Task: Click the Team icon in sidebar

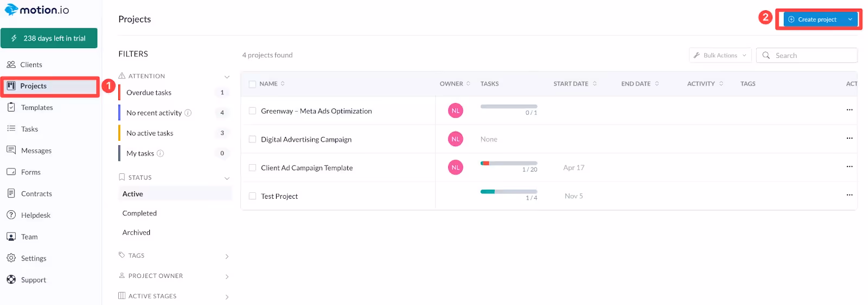Action: [x=11, y=237]
